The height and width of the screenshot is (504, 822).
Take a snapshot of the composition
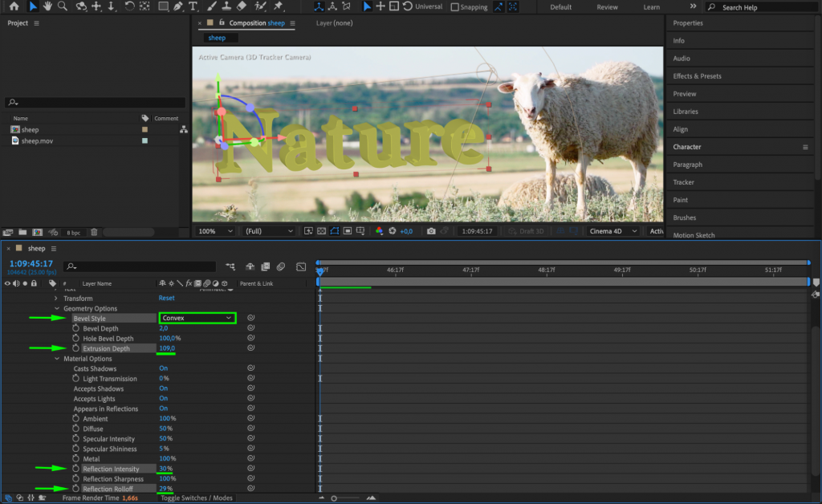(432, 230)
